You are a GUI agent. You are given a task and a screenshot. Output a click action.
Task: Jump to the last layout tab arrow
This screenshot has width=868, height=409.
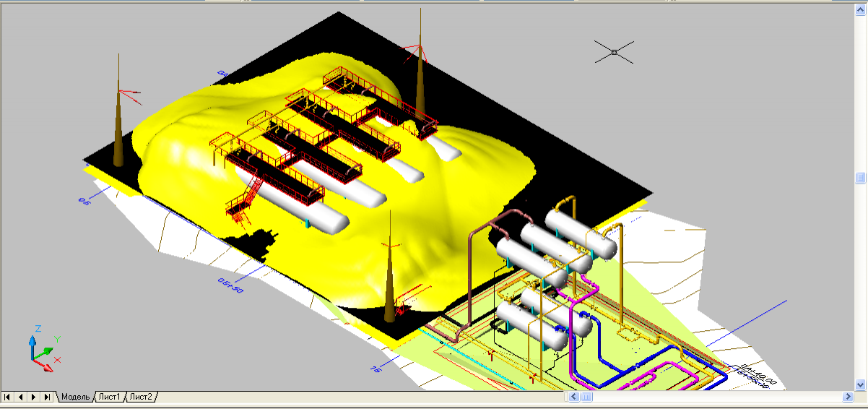[x=47, y=397]
